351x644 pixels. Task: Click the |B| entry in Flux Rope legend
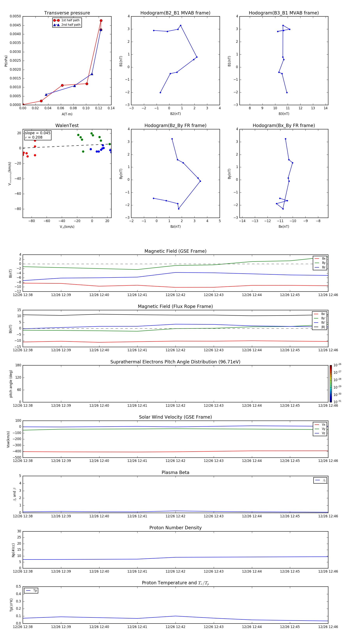(x=320, y=327)
